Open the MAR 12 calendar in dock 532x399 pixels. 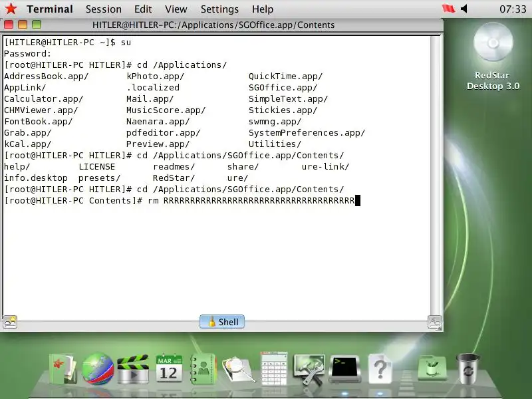click(169, 368)
